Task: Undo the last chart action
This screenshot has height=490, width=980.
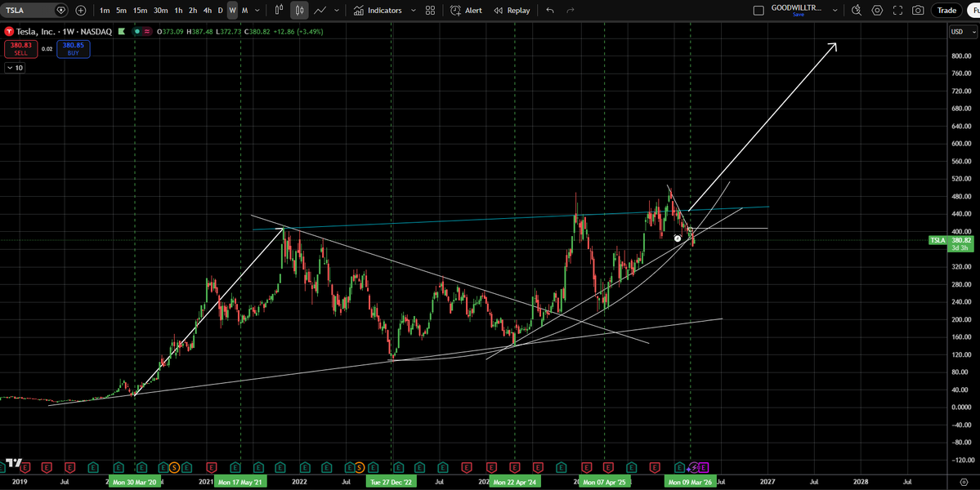Action: [550, 10]
